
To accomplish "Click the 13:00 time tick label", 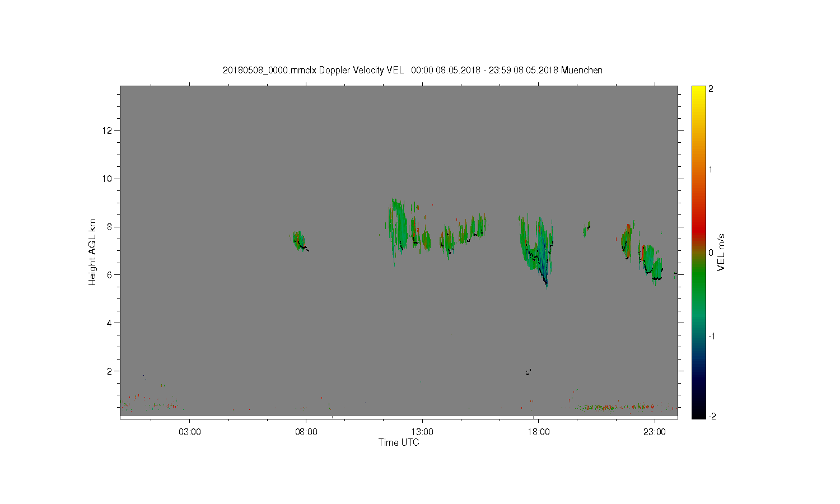I will [422, 432].
